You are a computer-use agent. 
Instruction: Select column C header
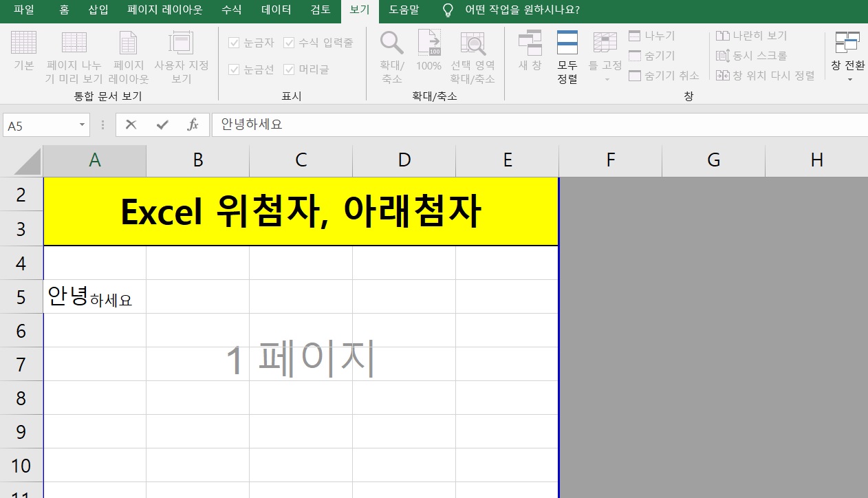[x=301, y=161]
